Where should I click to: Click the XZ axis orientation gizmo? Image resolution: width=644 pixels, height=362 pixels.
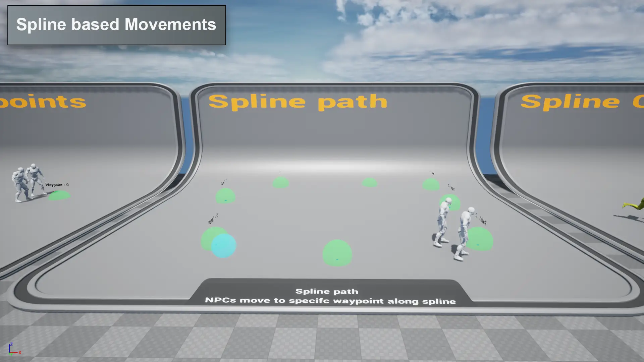pyautogui.click(x=15, y=349)
